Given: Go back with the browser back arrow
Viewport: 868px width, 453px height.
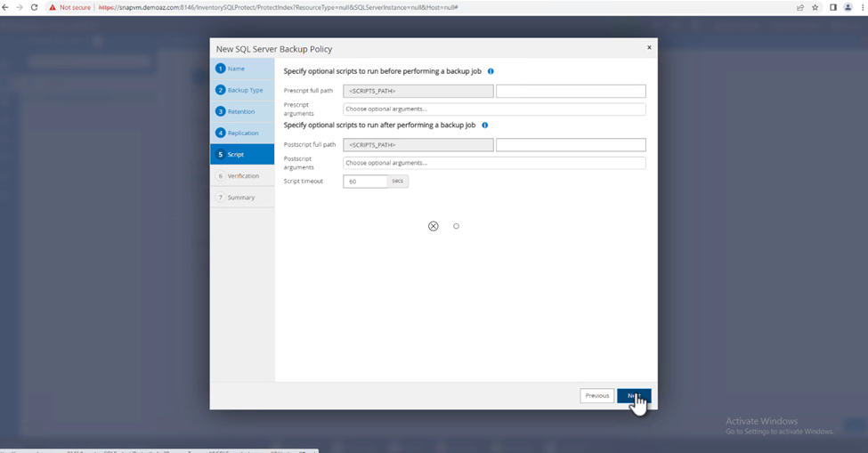Looking at the screenshot, I should 5,8.
